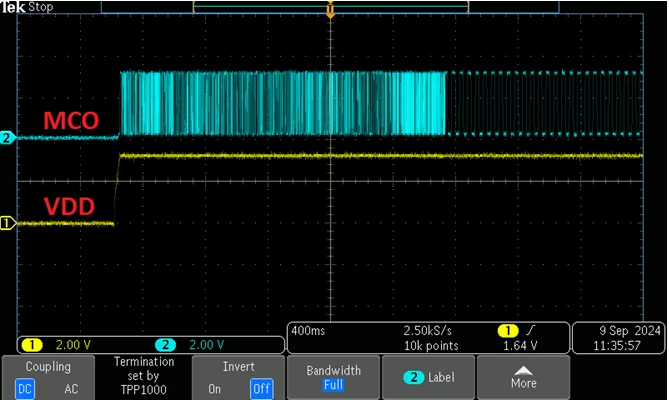The height and width of the screenshot is (400, 669).
Task: Open Termination set by TPP1000 menu
Action: 144,376
